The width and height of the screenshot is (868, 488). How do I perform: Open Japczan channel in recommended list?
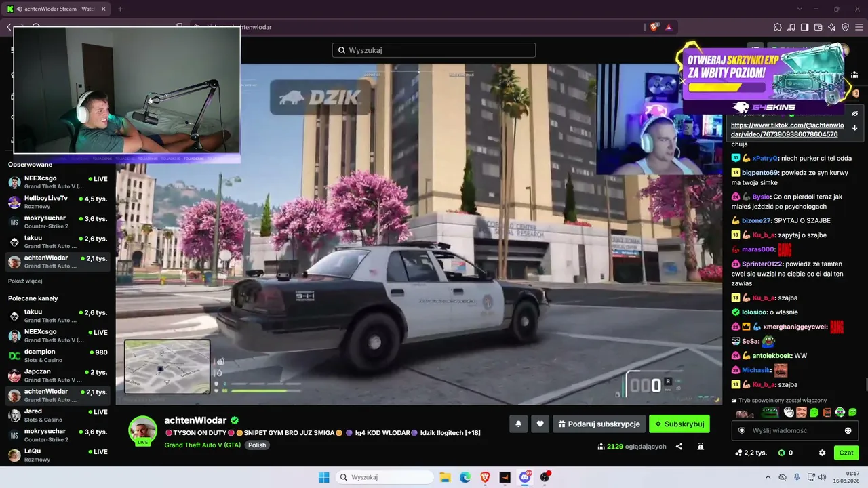(x=58, y=375)
